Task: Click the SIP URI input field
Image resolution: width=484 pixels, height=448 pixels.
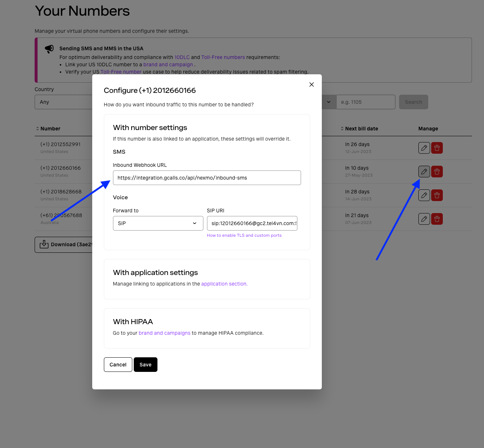Action: (252, 223)
